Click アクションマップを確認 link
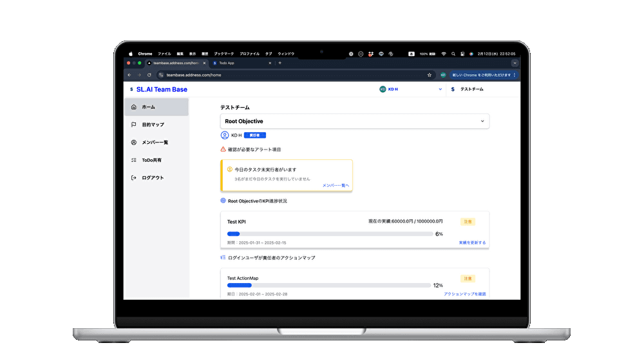Image resolution: width=644 pixels, height=363 pixels. click(465, 294)
